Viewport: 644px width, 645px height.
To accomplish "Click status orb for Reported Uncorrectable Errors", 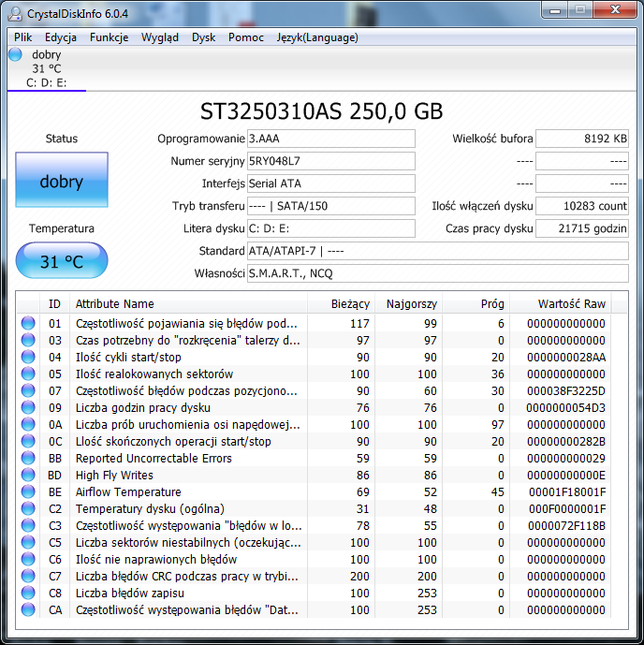I will (x=28, y=459).
